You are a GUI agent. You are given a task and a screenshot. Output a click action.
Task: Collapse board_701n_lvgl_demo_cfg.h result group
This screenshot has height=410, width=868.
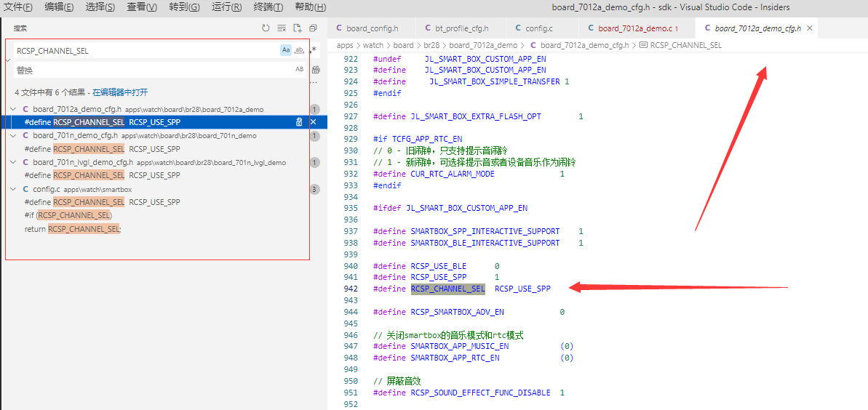[x=13, y=162]
